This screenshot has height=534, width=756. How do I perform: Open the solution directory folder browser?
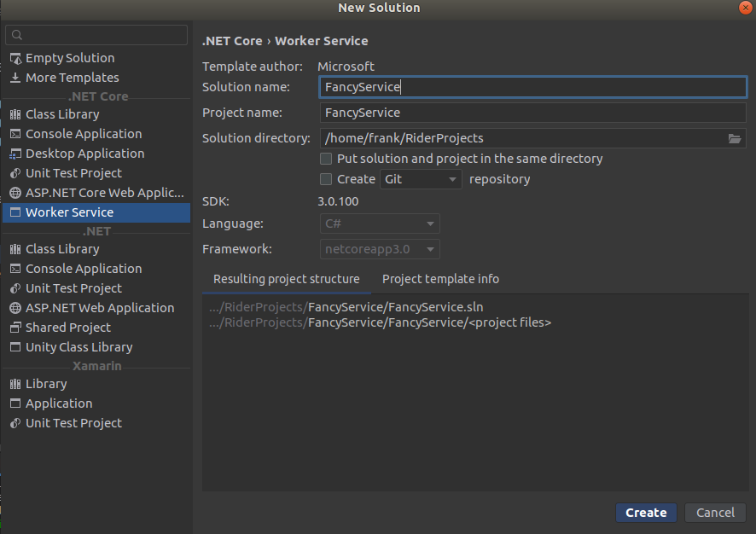[x=735, y=138]
